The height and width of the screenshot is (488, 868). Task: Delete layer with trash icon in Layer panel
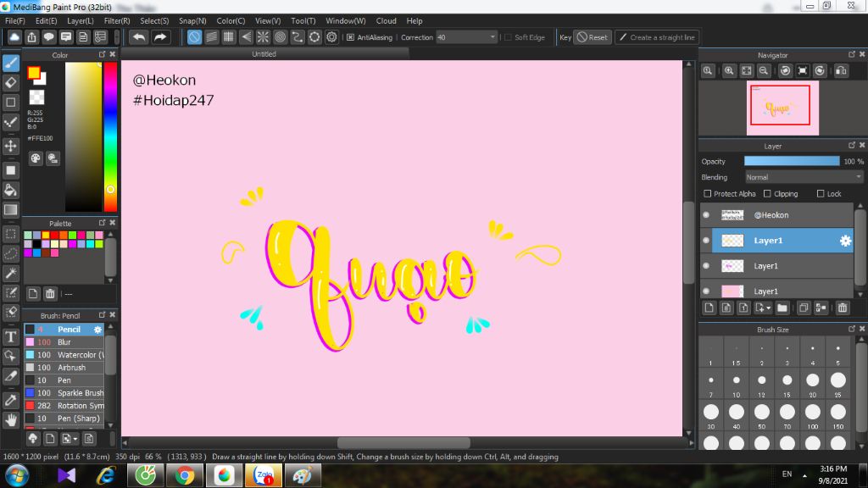tap(843, 308)
